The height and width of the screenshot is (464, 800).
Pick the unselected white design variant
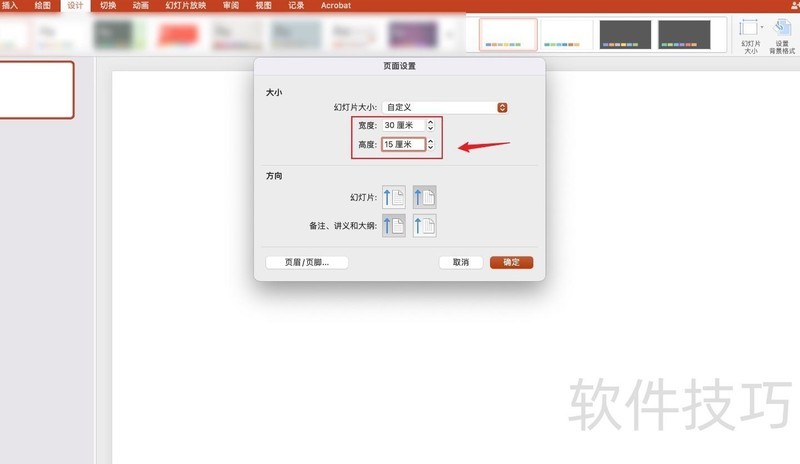566,34
